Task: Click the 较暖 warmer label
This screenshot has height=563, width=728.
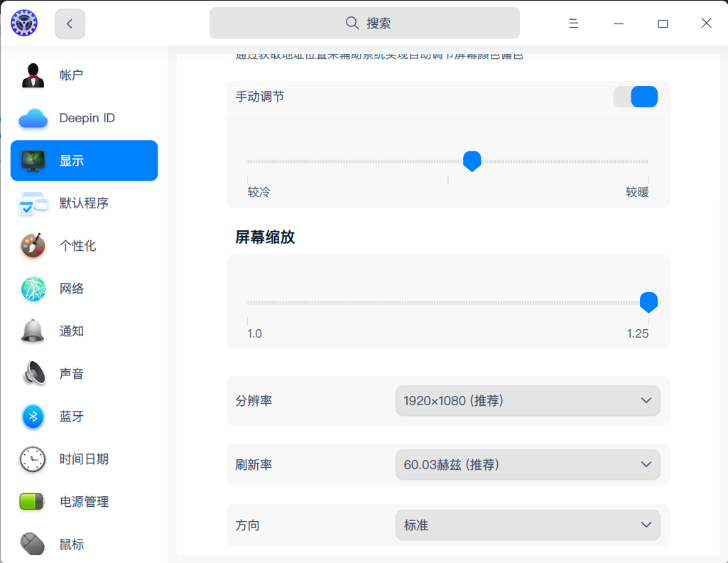Action: [x=637, y=192]
